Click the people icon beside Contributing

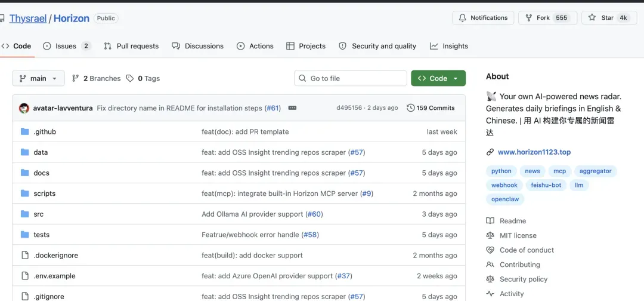pyautogui.click(x=490, y=265)
